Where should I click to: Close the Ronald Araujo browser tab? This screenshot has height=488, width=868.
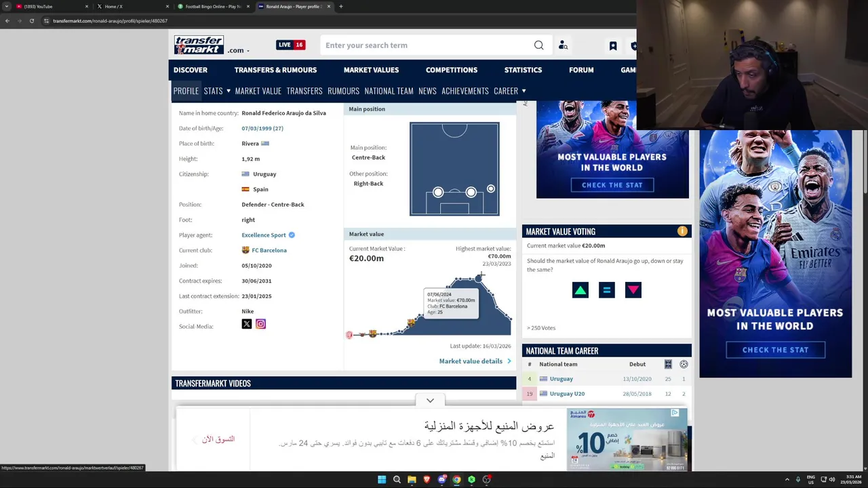click(329, 7)
